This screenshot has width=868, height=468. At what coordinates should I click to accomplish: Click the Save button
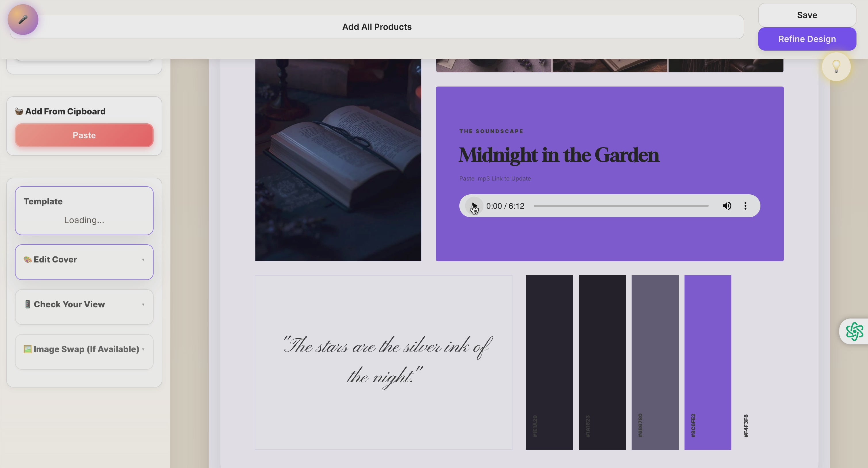[807, 15]
